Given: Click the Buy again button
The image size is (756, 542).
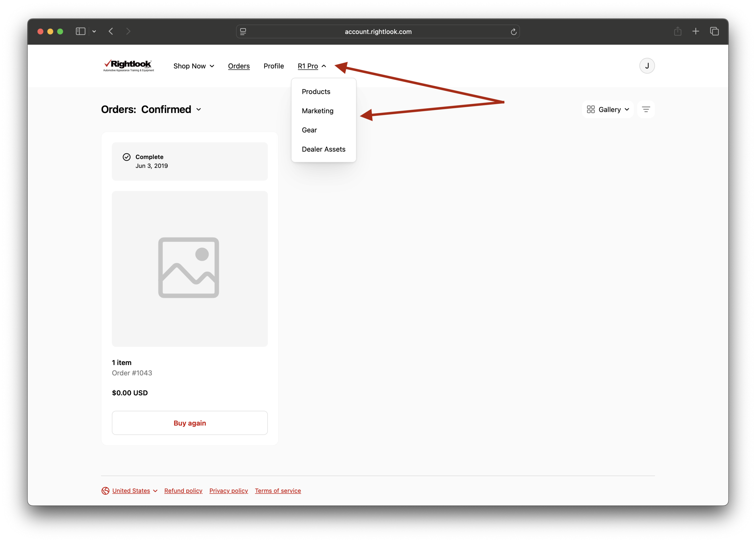Looking at the screenshot, I should coord(190,423).
